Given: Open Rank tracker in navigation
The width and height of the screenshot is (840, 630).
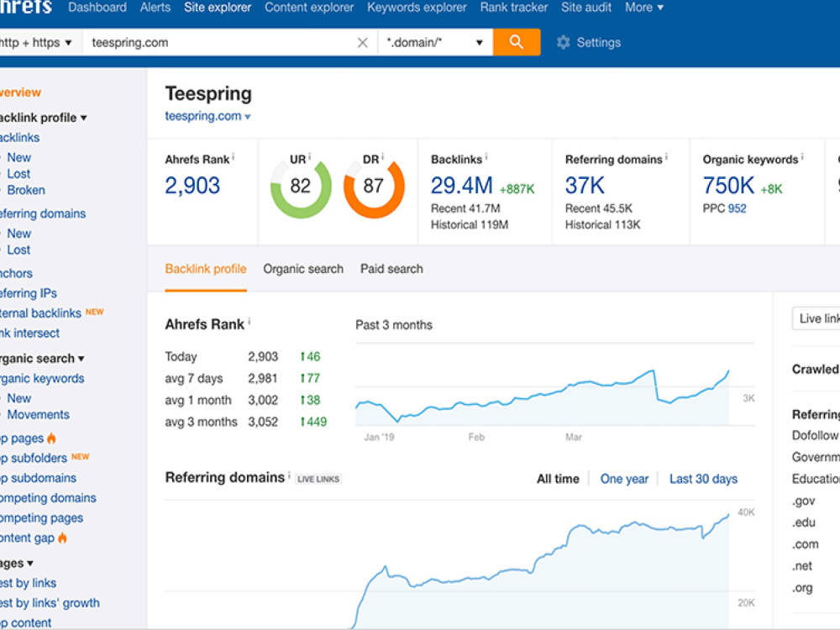Looking at the screenshot, I should coord(514,8).
